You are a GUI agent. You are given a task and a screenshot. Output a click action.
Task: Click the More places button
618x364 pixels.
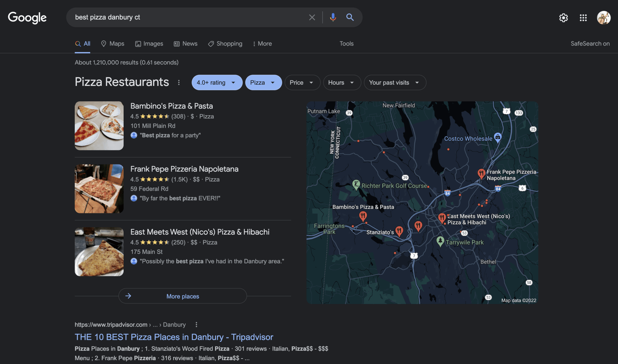[x=183, y=296]
